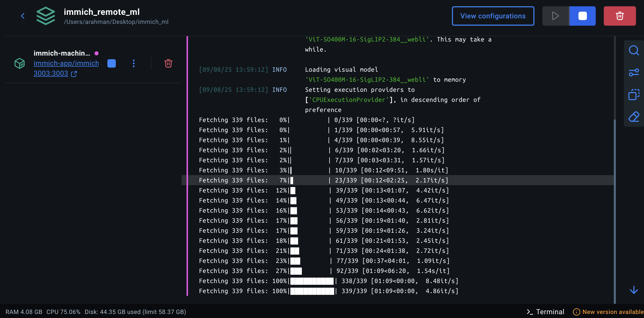Click the New version available notice

(x=608, y=312)
